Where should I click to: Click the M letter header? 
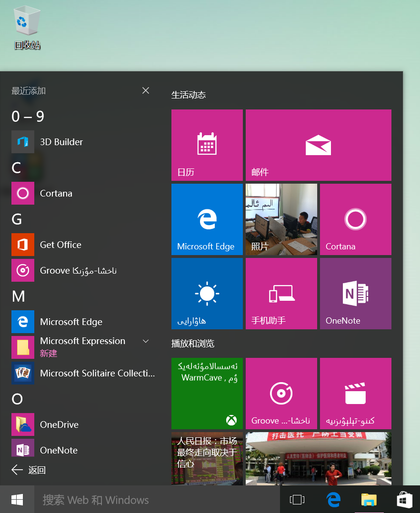click(x=18, y=296)
